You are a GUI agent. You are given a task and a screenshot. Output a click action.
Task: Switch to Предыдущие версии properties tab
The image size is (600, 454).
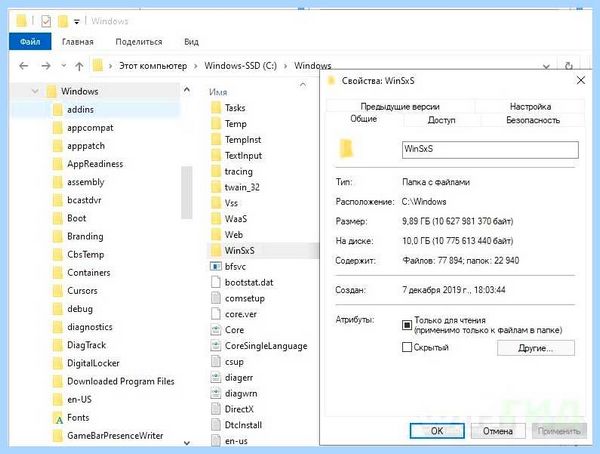tap(400, 106)
